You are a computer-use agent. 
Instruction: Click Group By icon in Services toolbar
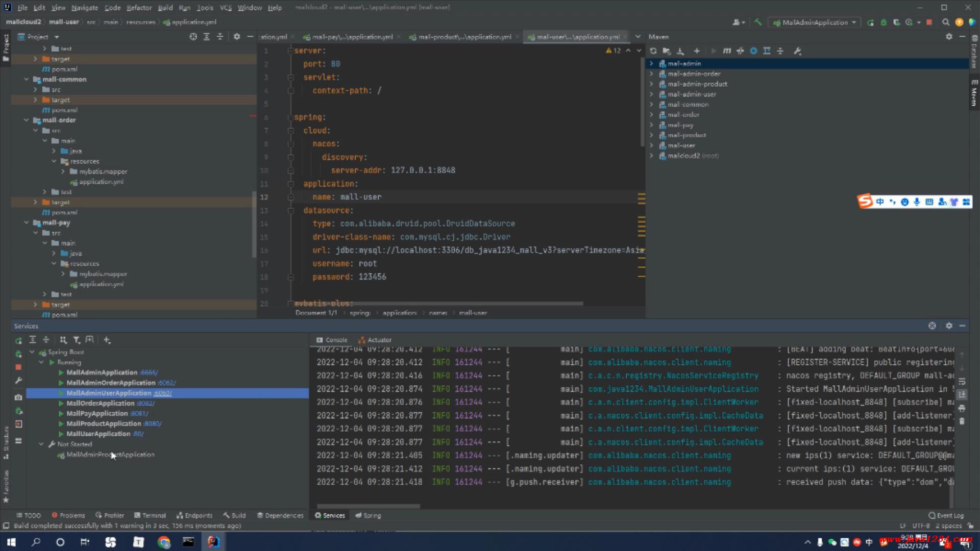[63, 340]
